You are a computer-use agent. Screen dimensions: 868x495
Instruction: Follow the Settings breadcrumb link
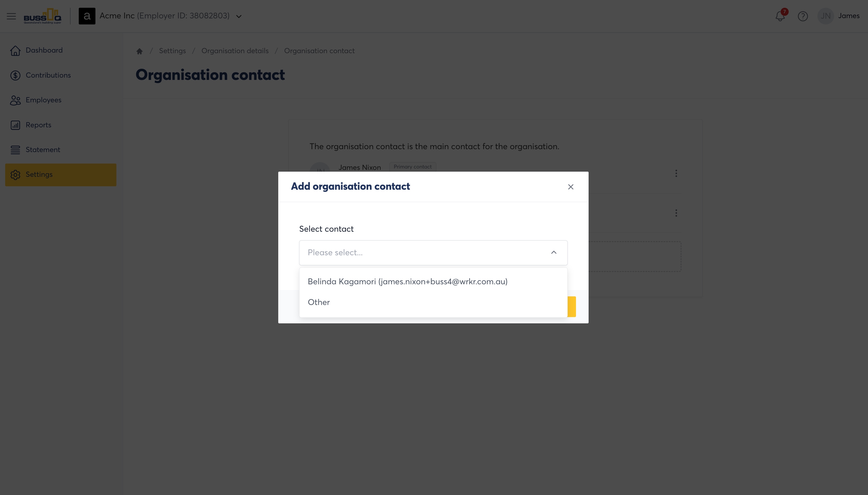tap(172, 51)
